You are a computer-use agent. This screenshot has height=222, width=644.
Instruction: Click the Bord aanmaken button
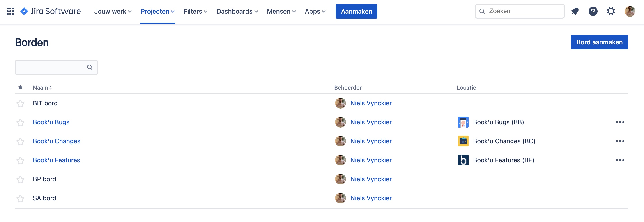click(599, 42)
